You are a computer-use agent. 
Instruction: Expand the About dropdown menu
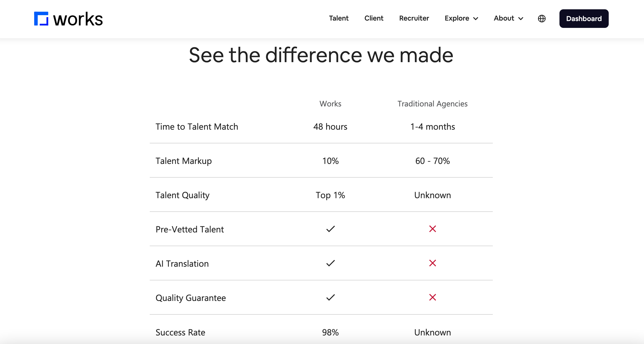(508, 18)
